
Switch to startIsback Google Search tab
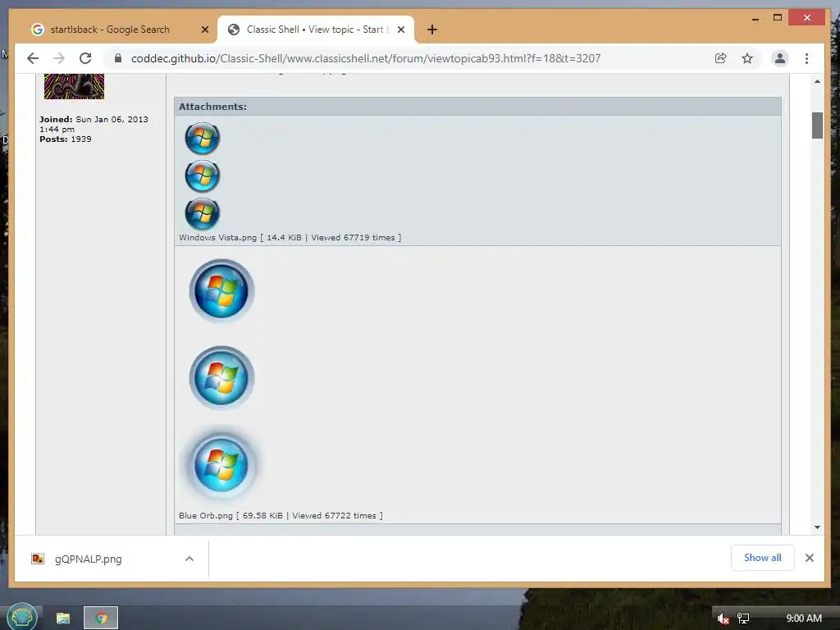point(110,30)
